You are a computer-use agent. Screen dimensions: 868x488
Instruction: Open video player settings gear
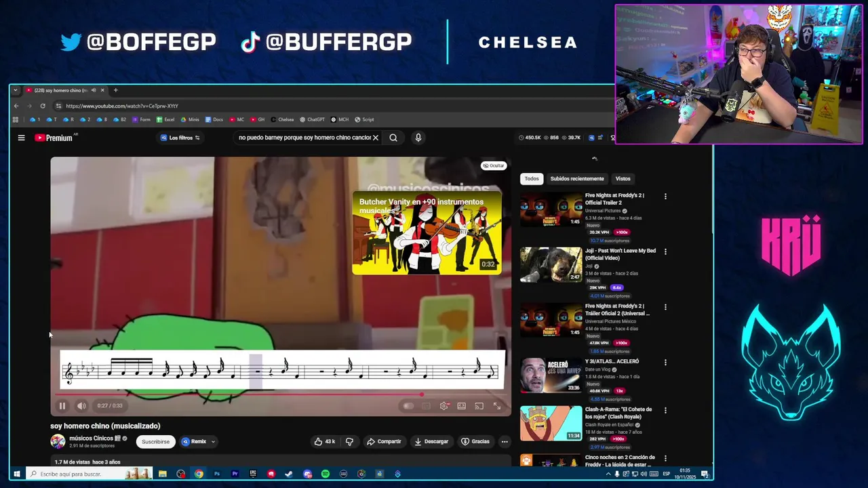tap(444, 406)
